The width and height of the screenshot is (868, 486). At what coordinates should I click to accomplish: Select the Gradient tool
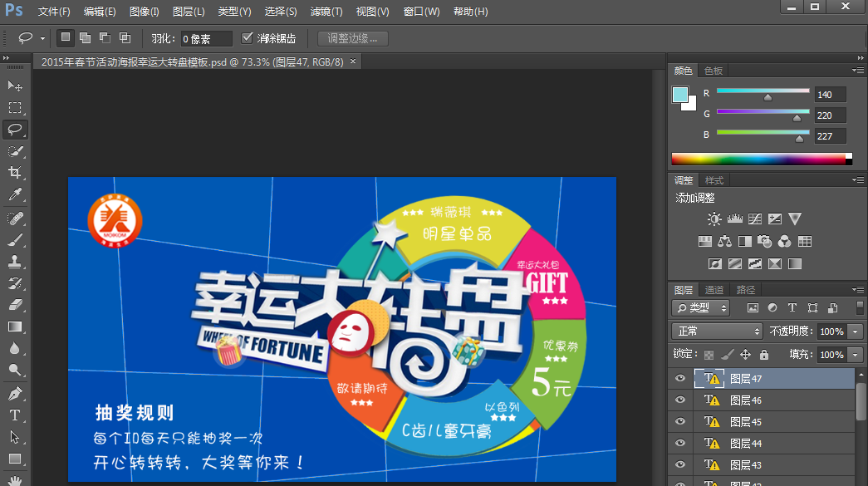[15, 326]
